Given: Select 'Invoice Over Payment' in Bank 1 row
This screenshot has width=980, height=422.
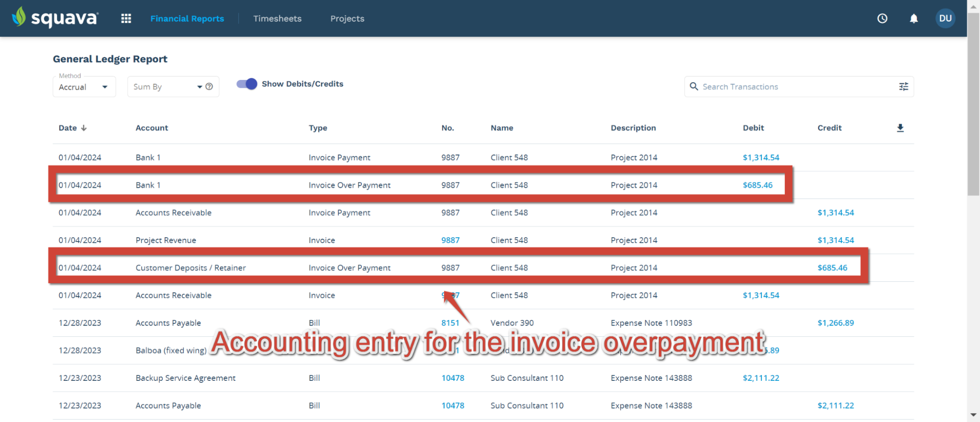Looking at the screenshot, I should click(x=350, y=185).
